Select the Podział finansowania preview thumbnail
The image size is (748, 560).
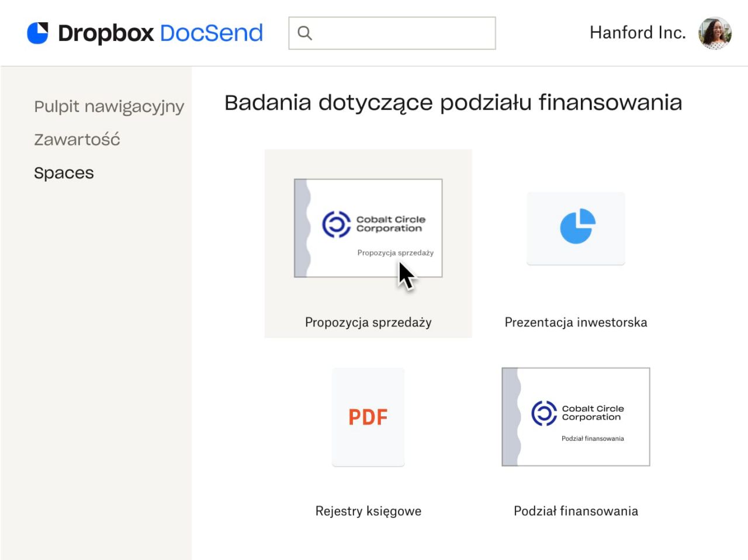576,416
